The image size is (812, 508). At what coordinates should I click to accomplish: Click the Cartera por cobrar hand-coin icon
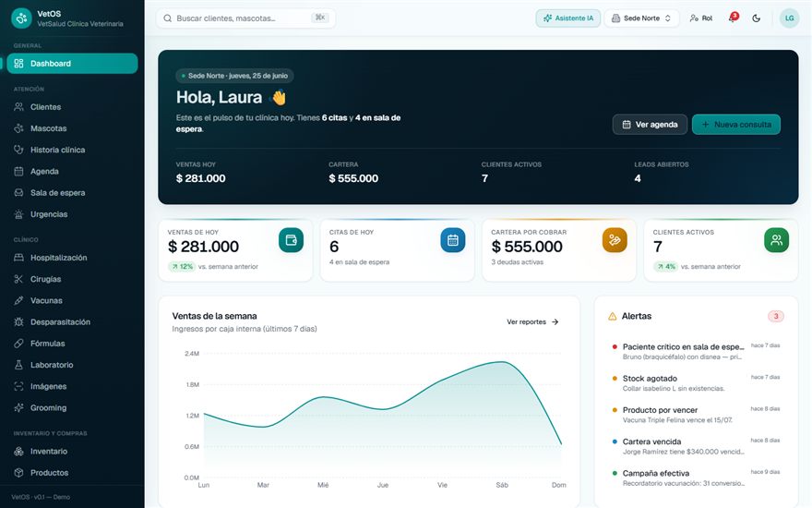click(615, 240)
